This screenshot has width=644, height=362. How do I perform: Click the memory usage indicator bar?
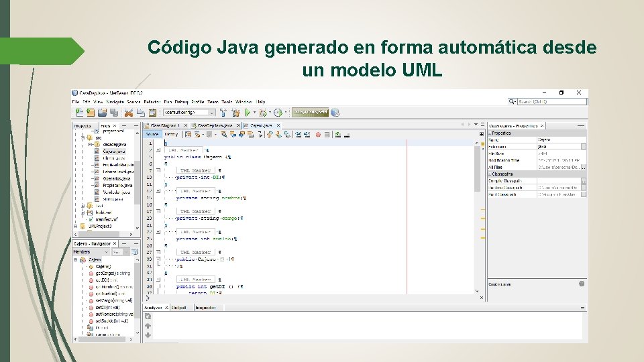pyautogui.click(x=310, y=112)
